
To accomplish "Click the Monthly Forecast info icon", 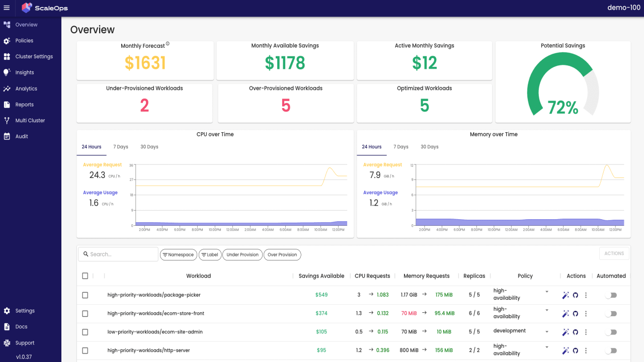I will [x=168, y=44].
